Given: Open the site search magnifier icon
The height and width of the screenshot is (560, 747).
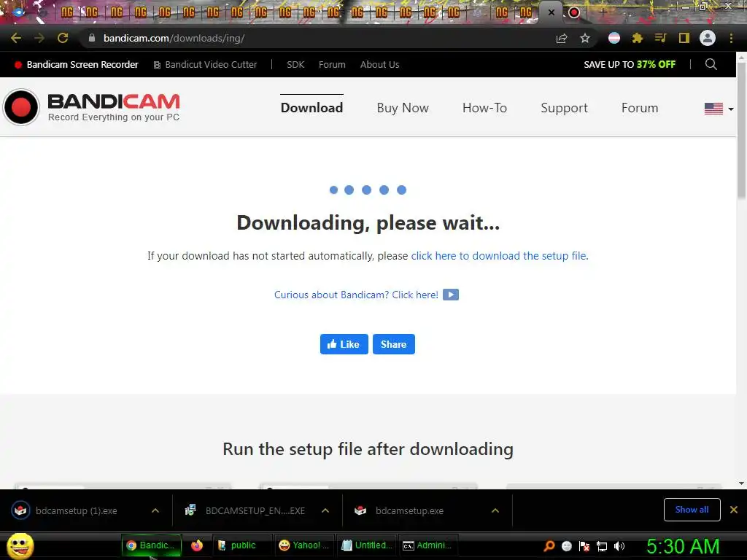Looking at the screenshot, I should click(x=711, y=64).
